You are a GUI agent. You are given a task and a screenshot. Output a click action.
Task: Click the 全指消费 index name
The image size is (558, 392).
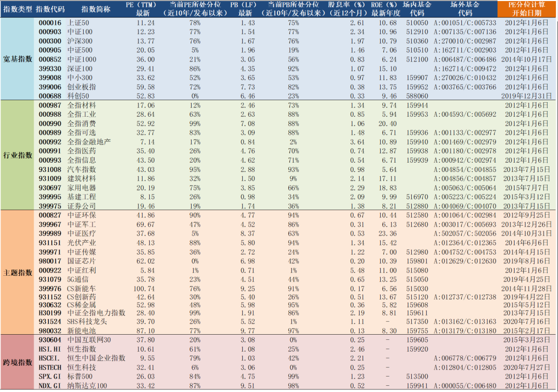82,123
